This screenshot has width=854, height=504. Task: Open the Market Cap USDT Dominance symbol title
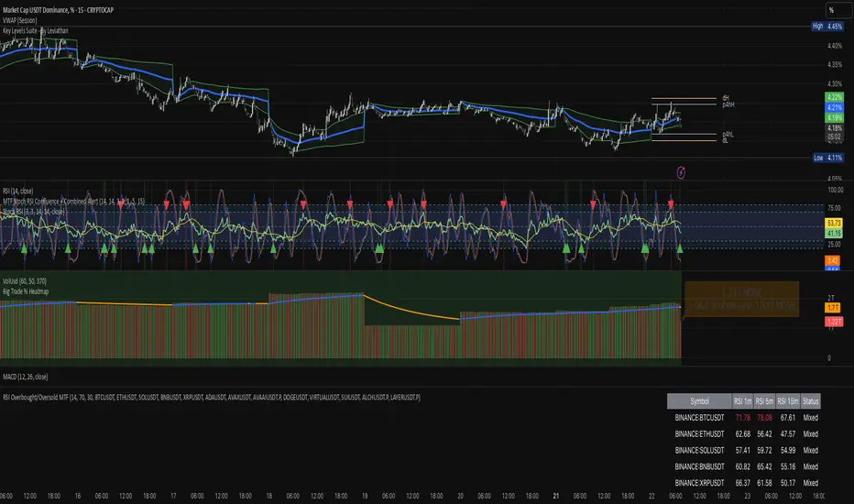coord(66,10)
